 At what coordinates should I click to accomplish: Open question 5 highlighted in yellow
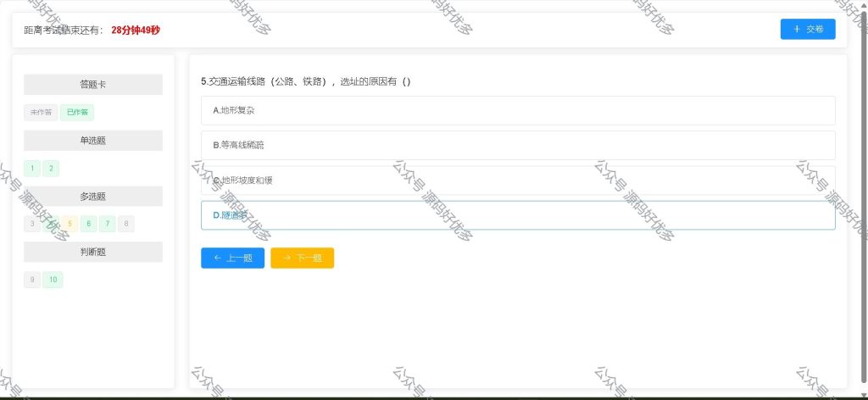70,224
